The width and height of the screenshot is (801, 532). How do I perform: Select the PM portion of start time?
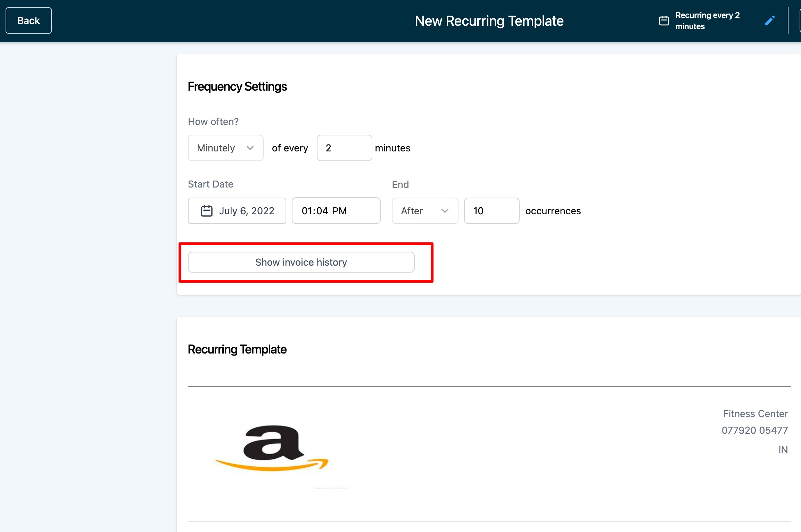(x=339, y=211)
